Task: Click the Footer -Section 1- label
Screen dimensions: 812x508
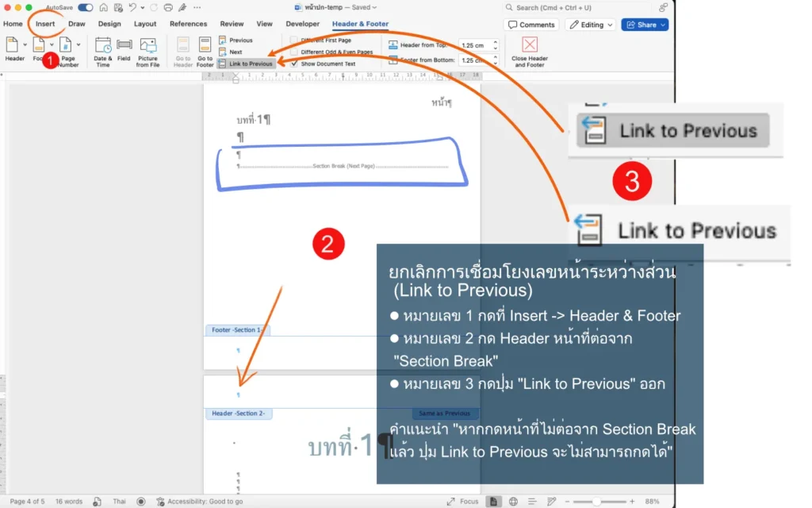Action: coord(237,329)
